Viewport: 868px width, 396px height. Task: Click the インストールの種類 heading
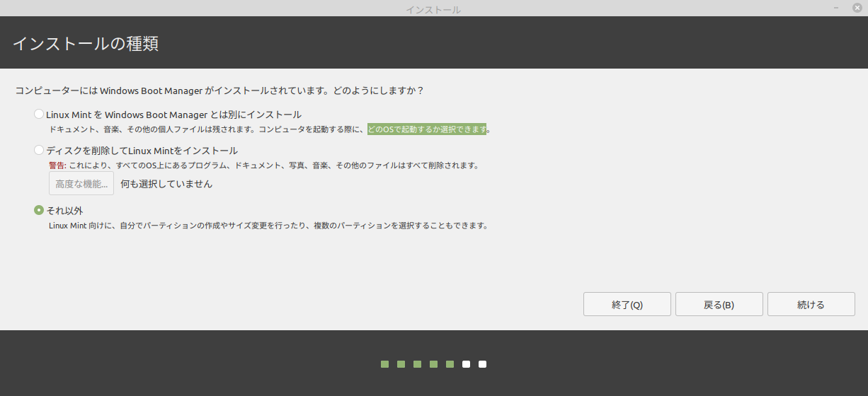[x=86, y=43]
